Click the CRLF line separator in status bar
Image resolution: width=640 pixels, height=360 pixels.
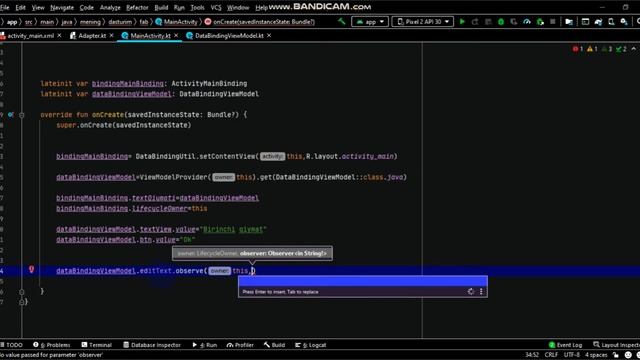point(551,355)
